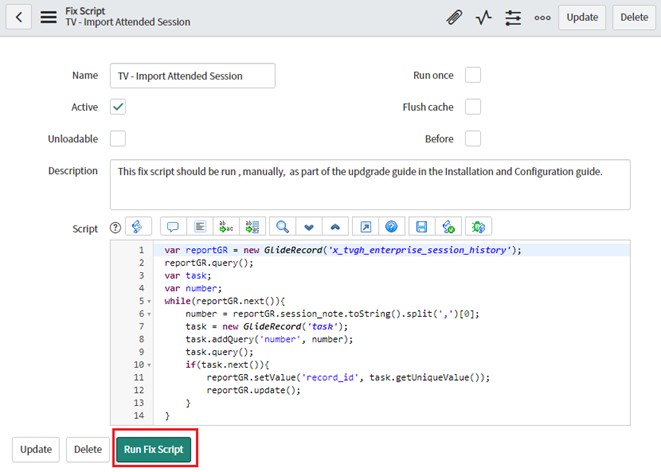Tick the Flush cache checkbox
This screenshot has height=472, width=661.
click(473, 107)
